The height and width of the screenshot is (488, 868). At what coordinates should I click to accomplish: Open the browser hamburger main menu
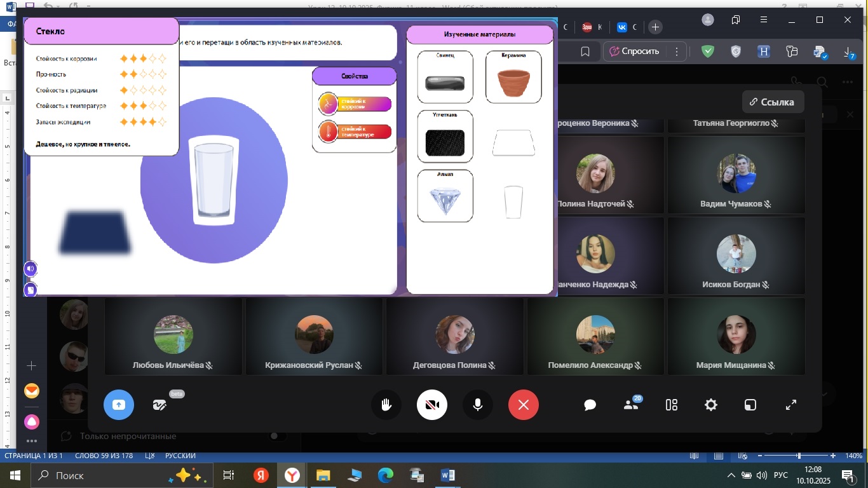pos(764,20)
